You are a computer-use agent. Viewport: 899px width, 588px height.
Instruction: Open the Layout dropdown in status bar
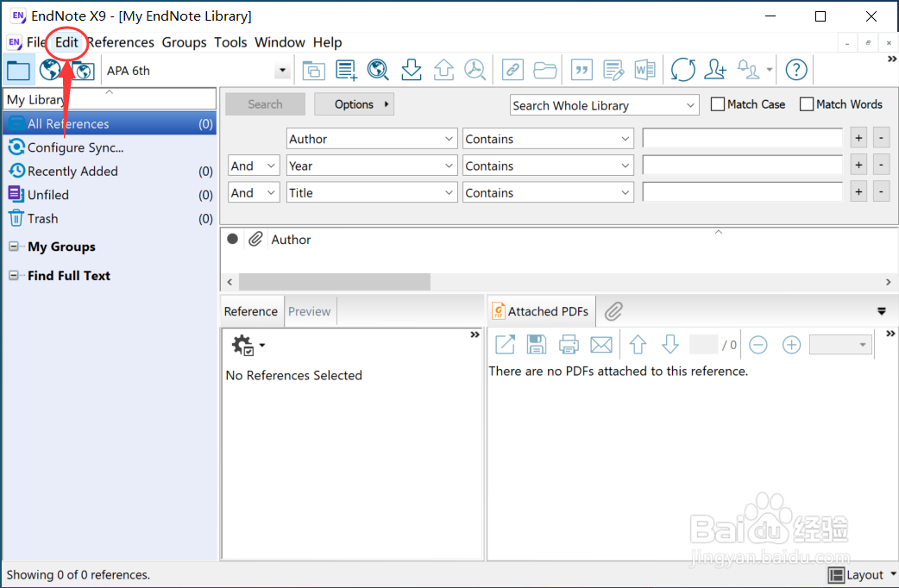(862, 575)
